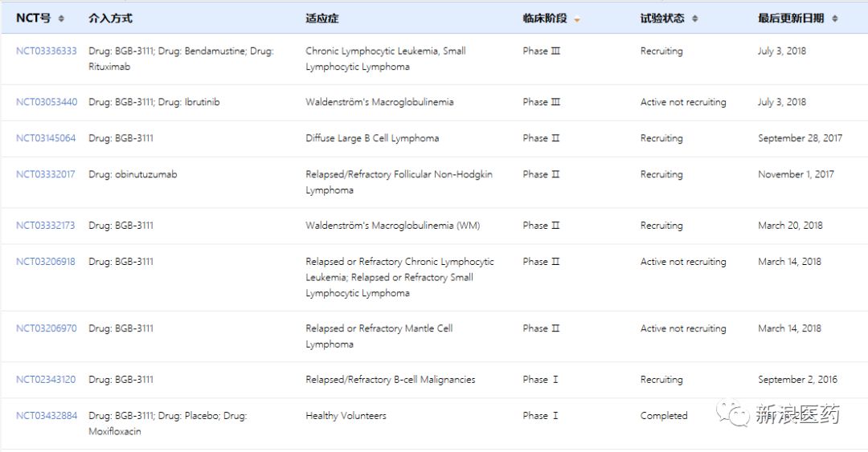Sort by 临床阶段 column arrow
868x452 pixels.
(577, 20)
